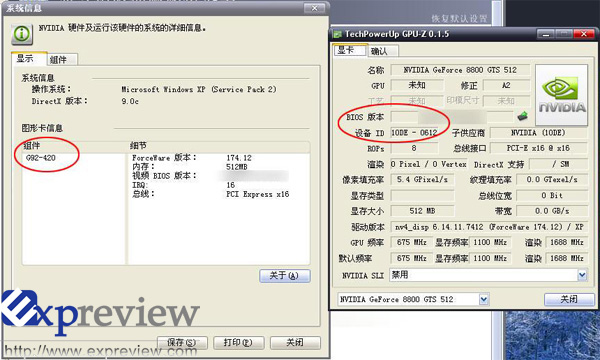Click the 保存(S) button
Image resolution: width=600 pixels, height=360 pixels.
182,342
